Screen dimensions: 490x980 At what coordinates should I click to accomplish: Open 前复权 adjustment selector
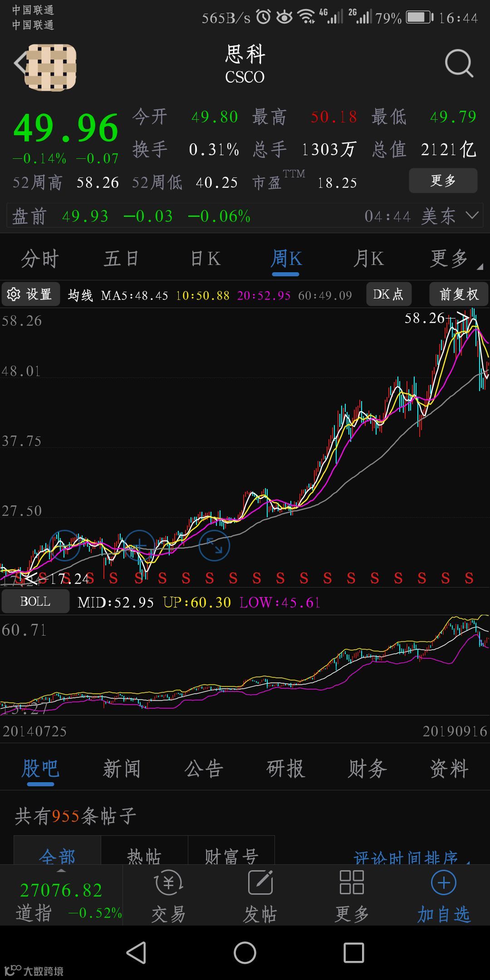pyautogui.click(x=459, y=294)
